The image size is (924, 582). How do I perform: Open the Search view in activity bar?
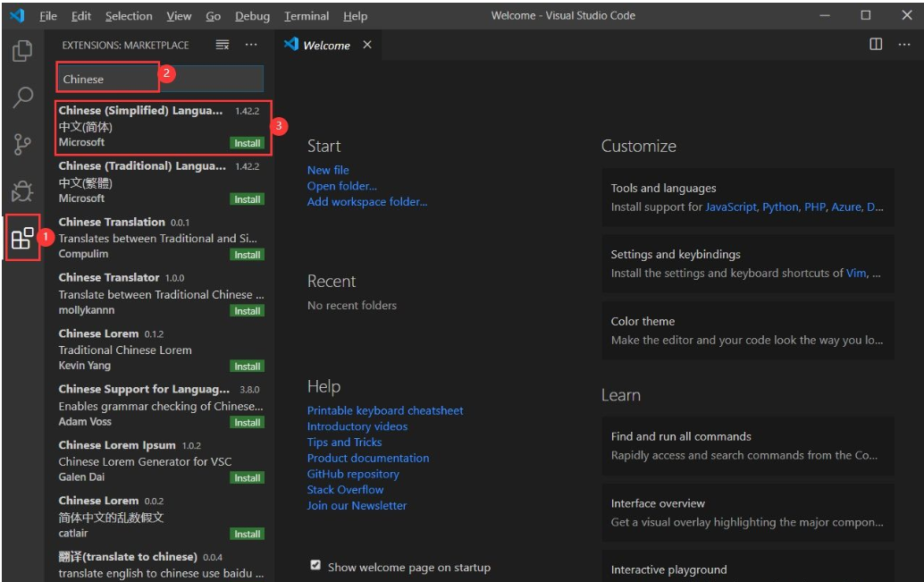pyautogui.click(x=22, y=97)
